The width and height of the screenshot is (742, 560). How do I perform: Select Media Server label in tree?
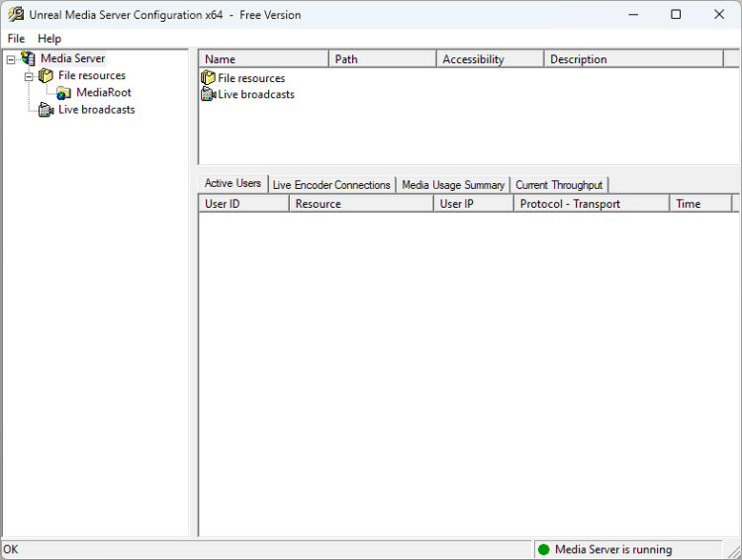[73, 58]
